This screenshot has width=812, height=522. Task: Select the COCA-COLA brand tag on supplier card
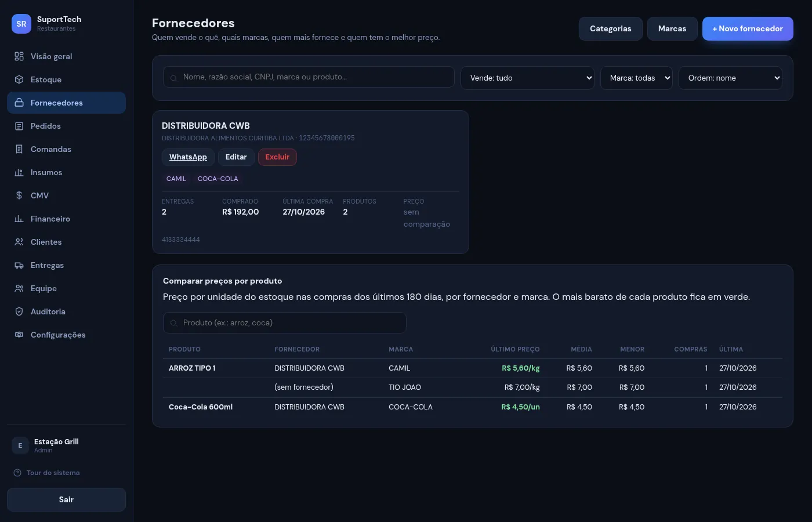click(x=218, y=179)
